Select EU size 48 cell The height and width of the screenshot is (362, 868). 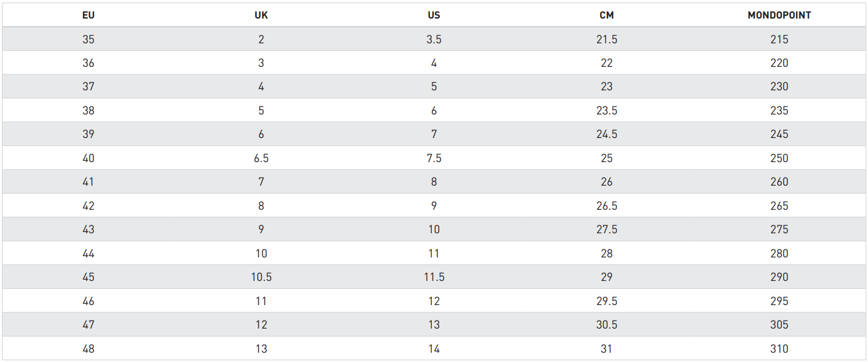(x=88, y=349)
